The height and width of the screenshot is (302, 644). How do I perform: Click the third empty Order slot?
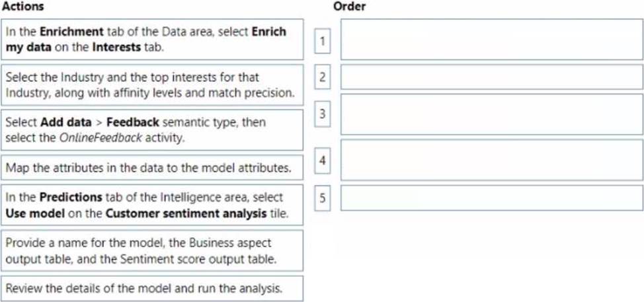pos(492,114)
